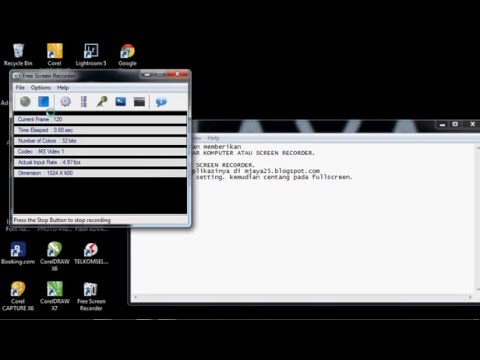Screen dimensions: 480x360
Task: Open audio options via the microphone icon
Action: 102,102
